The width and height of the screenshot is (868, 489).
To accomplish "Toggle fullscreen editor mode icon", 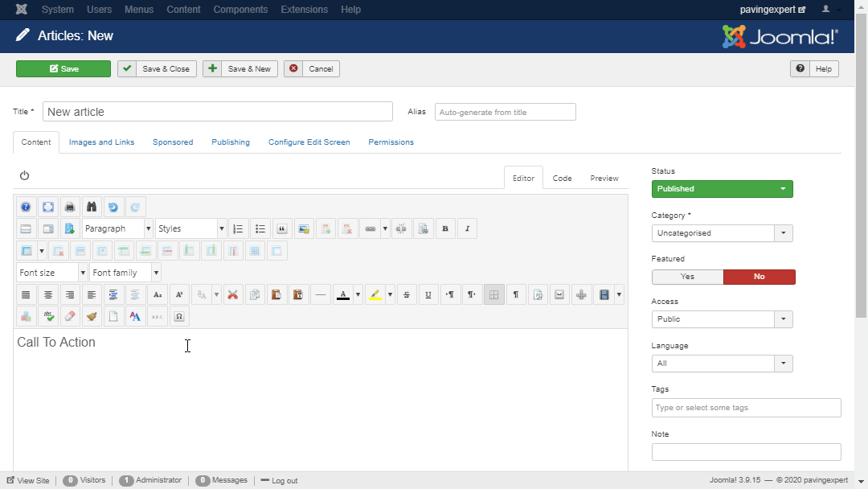I will click(47, 207).
